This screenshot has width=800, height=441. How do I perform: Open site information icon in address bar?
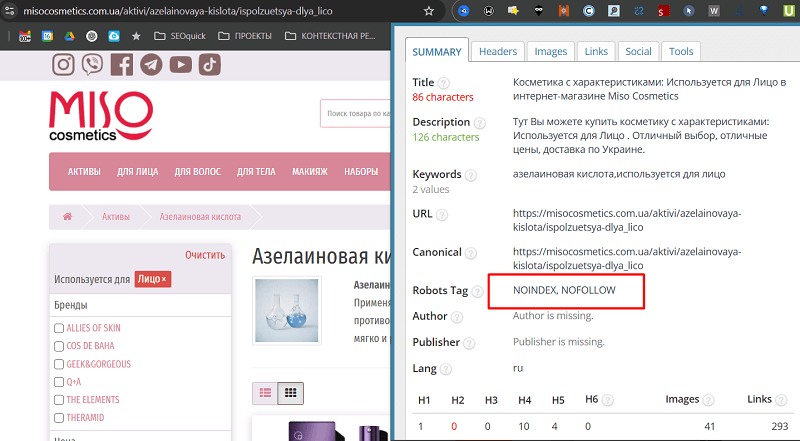[10, 11]
